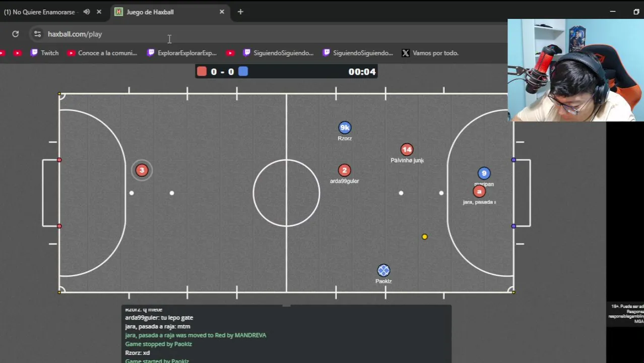Restore down the browser window
644x363 pixels.
pos(636,12)
